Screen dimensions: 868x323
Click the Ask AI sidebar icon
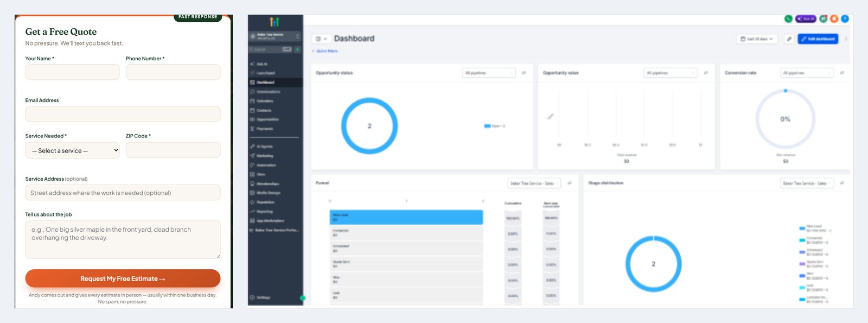click(x=252, y=64)
